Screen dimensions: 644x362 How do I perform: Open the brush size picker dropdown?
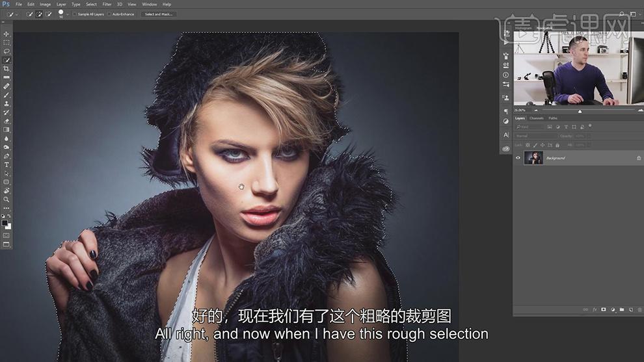click(x=67, y=14)
